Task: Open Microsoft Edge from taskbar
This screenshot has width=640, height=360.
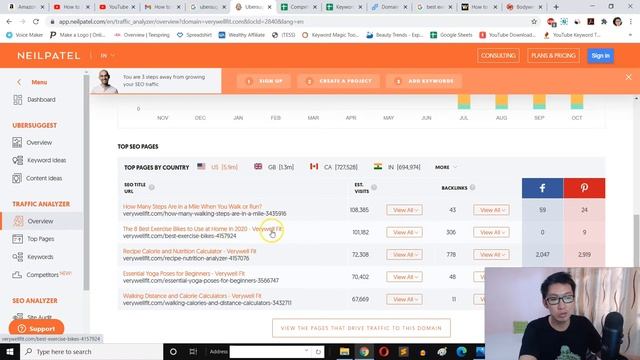Action: point(462,351)
